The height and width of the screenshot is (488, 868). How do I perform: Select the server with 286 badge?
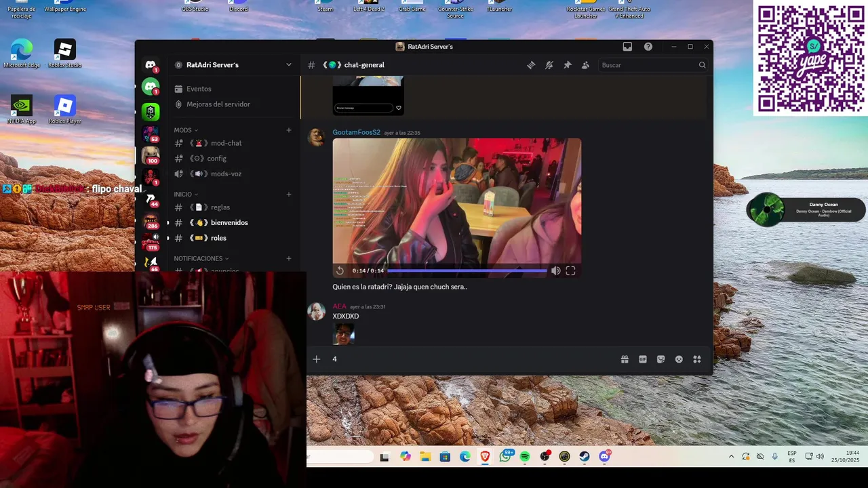tap(151, 221)
